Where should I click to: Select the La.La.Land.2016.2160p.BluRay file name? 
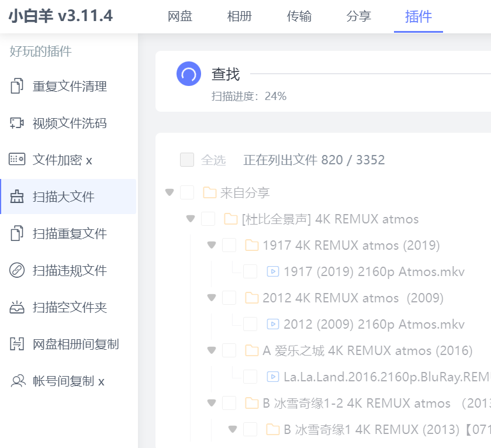click(x=387, y=377)
